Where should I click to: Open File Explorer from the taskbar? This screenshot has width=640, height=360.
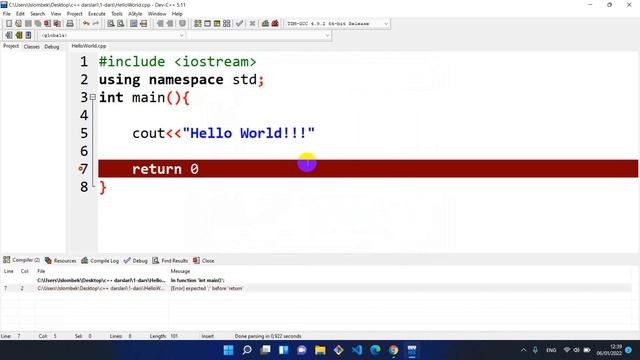point(320,350)
